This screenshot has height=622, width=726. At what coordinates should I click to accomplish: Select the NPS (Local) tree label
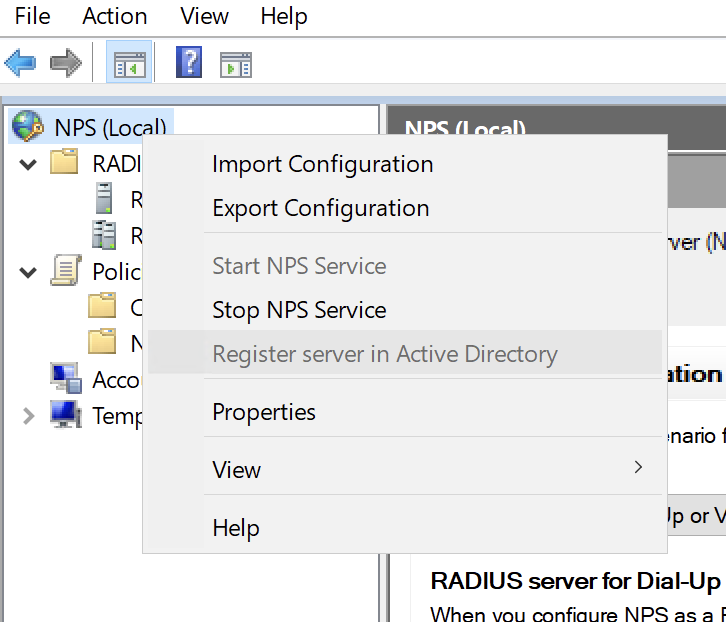tap(110, 127)
